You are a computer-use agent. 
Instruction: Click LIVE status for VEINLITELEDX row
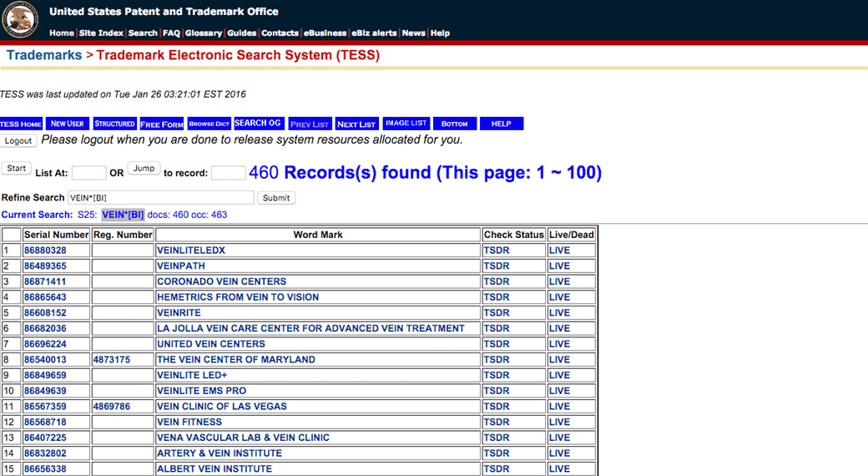pyautogui.click(x=559, y=251)
